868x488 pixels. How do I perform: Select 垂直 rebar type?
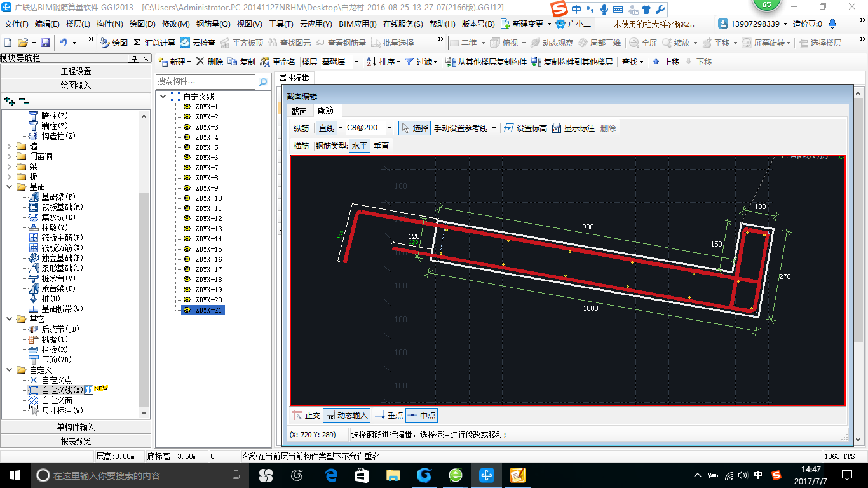381,146
